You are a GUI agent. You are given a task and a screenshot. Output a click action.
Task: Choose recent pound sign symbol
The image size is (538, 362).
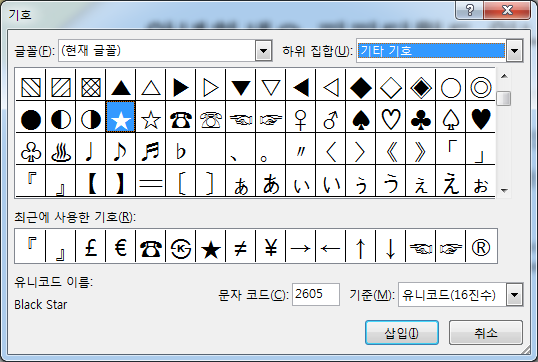click(x=91, y=247)
